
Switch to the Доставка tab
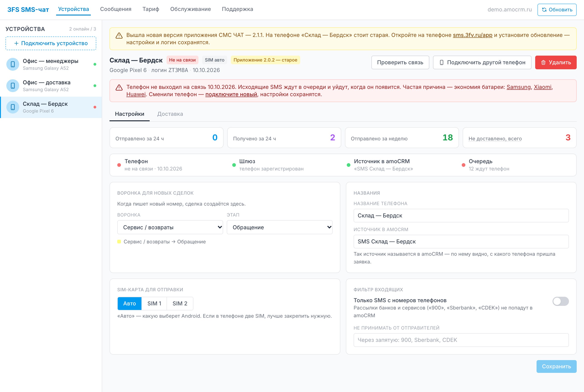tap(170, 114)
